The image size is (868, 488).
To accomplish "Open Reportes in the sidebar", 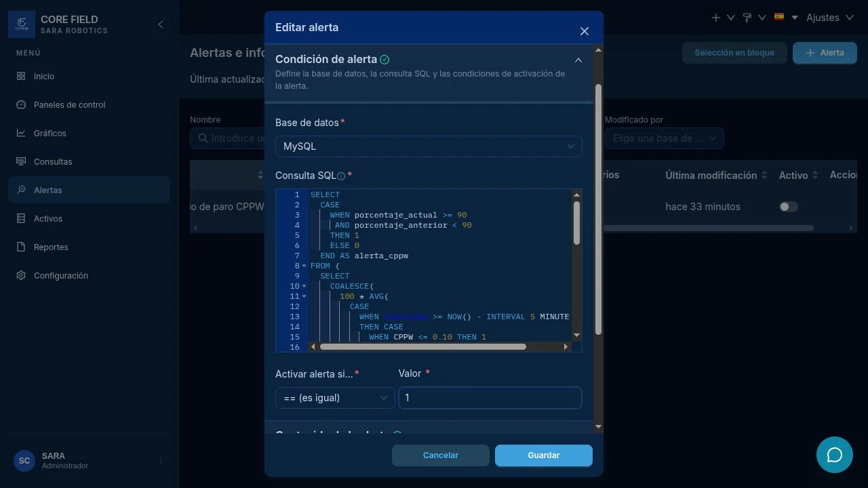I will (x=89, y=247).
